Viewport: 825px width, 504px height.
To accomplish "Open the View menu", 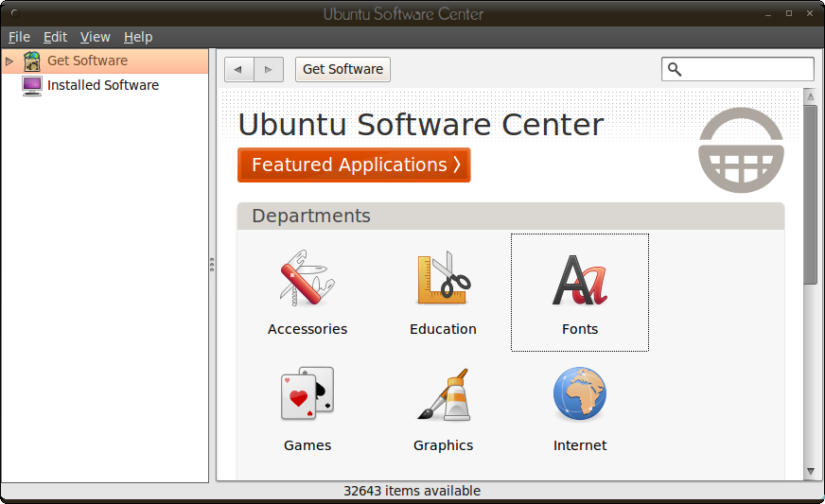I will coord(95,37).
